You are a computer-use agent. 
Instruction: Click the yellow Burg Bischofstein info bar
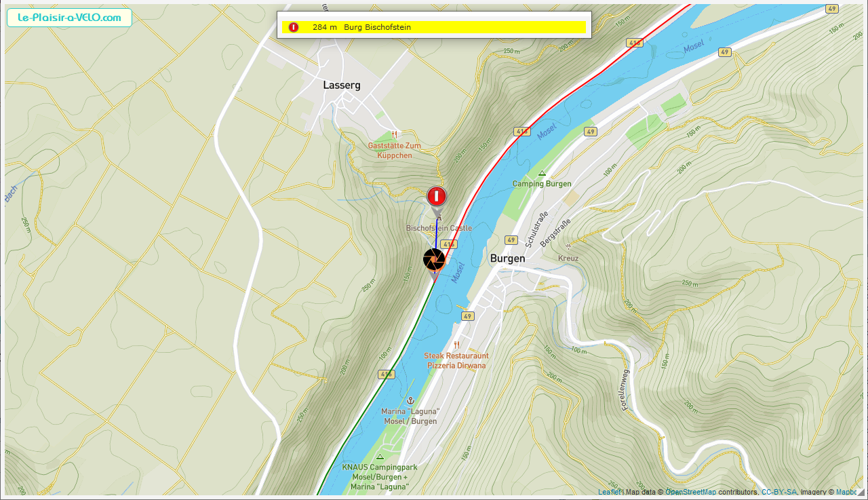tap(434, 27)
